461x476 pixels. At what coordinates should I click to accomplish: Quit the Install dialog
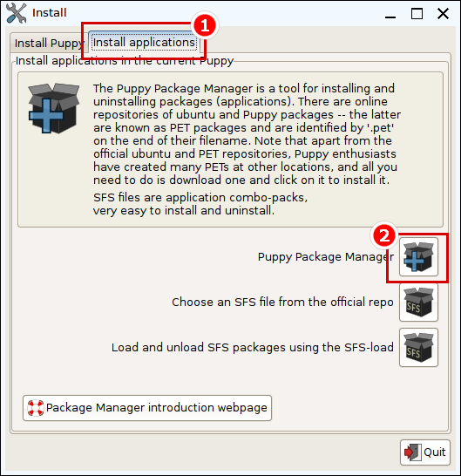coord(425,452)
